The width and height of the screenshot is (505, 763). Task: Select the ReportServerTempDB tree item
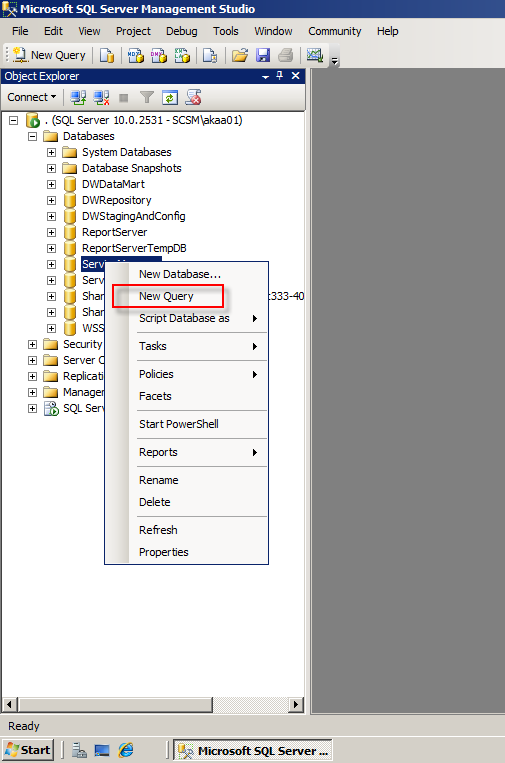click(x=134, y=248)
